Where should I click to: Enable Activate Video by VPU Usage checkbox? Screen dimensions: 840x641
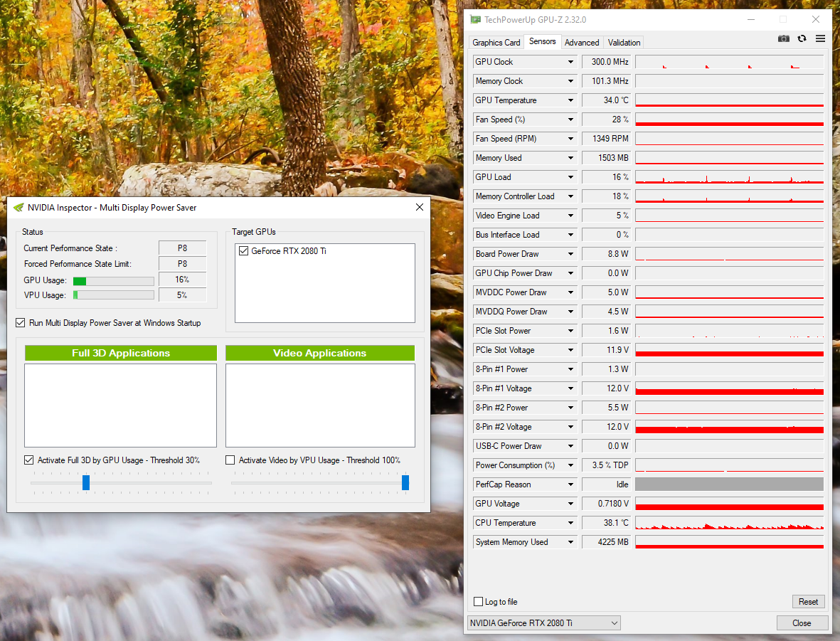pos(230,460)
